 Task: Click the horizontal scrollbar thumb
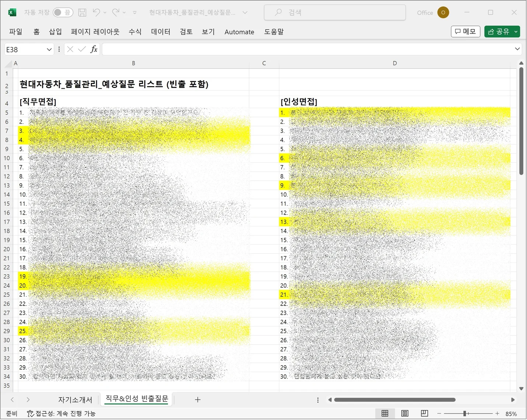click(x=395, y=400)
